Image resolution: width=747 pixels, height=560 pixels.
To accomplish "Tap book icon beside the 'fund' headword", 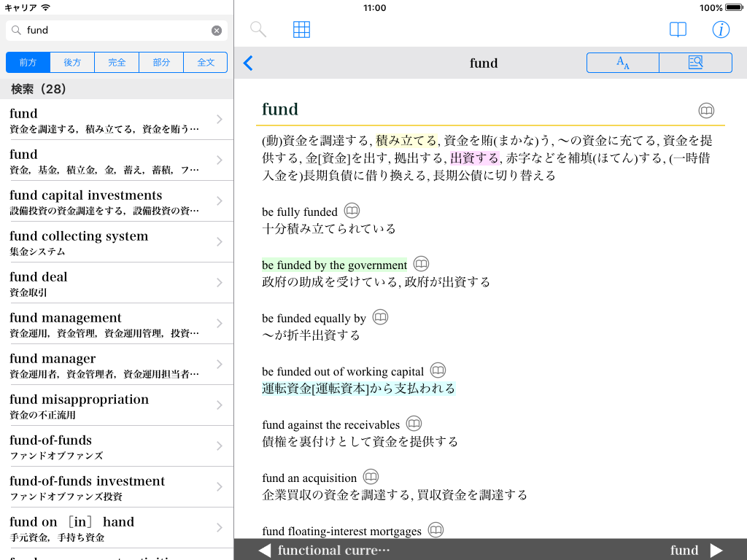I will [705, 111].
